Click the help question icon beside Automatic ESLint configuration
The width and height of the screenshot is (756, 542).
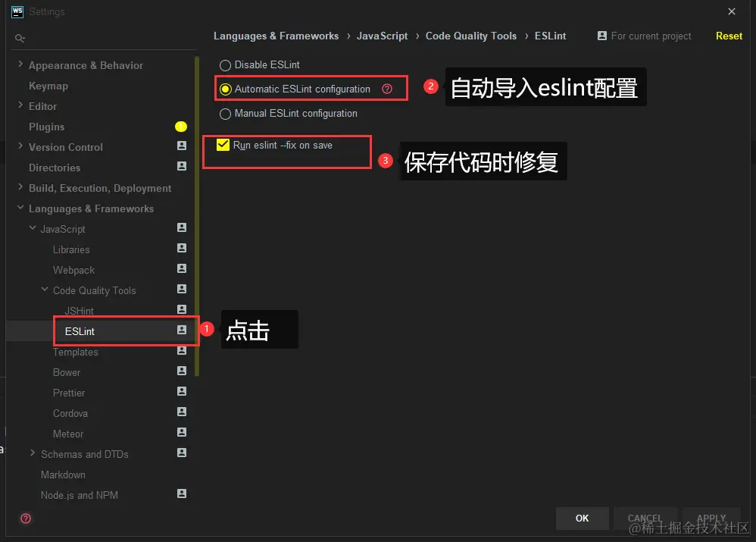tap(386, 89)
